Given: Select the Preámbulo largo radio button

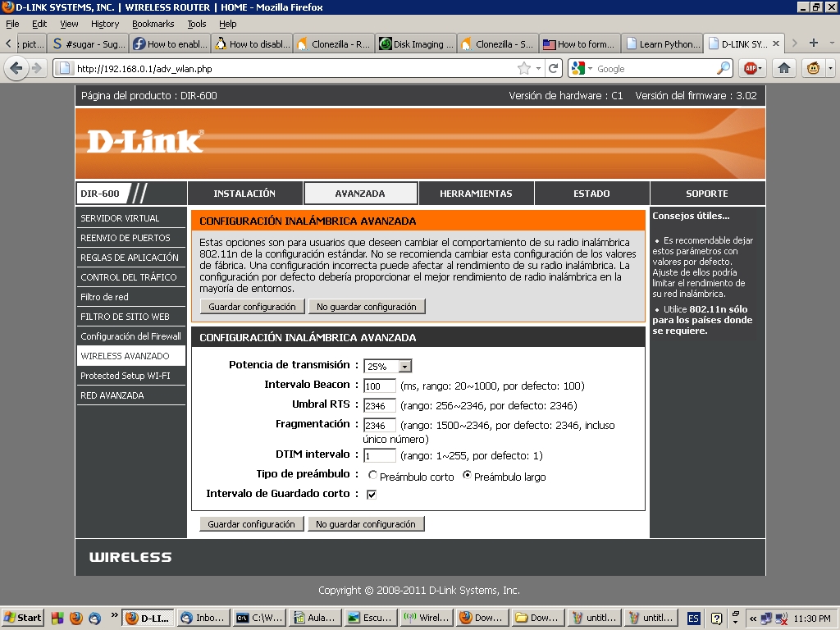Looking at the screenshot, I should click(x=468, y=476).
